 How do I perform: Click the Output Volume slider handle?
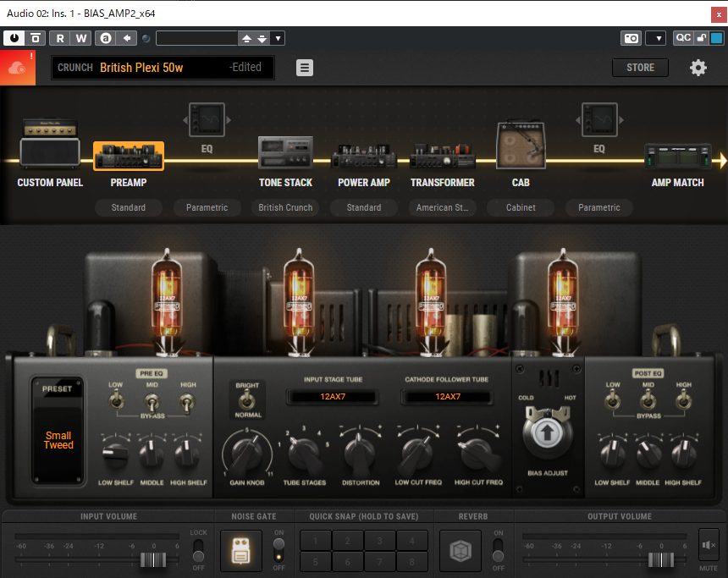pyautogui.click(x=660, y=559)
